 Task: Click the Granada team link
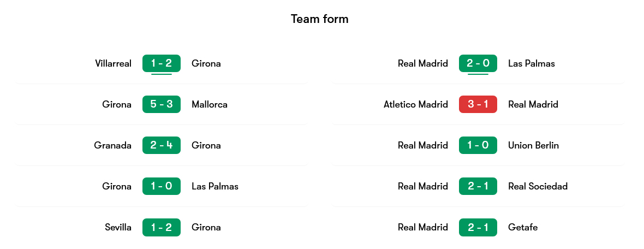click(x=112, y=145)
